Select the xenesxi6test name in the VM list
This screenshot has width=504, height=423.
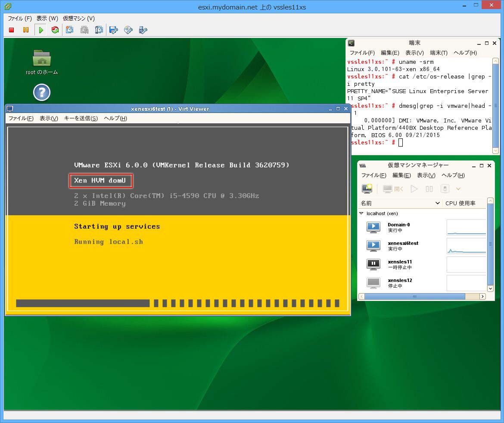coord(403,243)
